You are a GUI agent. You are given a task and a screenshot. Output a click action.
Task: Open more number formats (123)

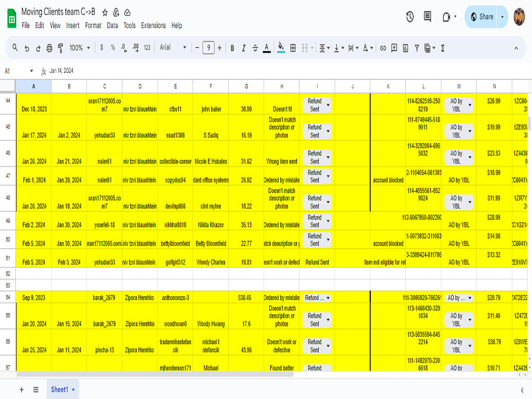point(147,48)
